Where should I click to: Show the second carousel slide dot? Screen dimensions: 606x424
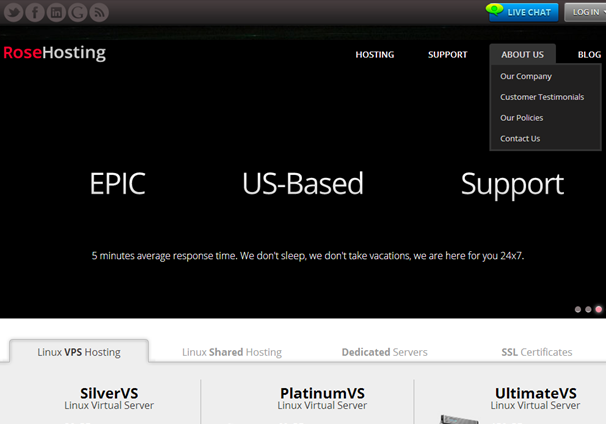click(588, 310)
